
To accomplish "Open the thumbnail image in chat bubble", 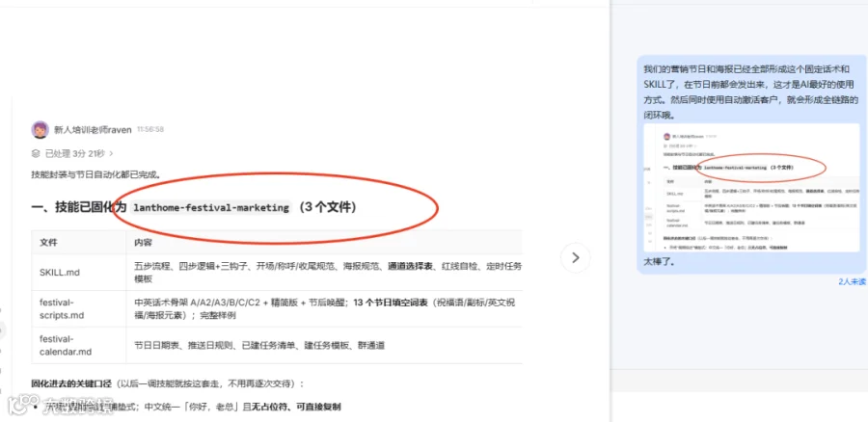I will [751, 188].
